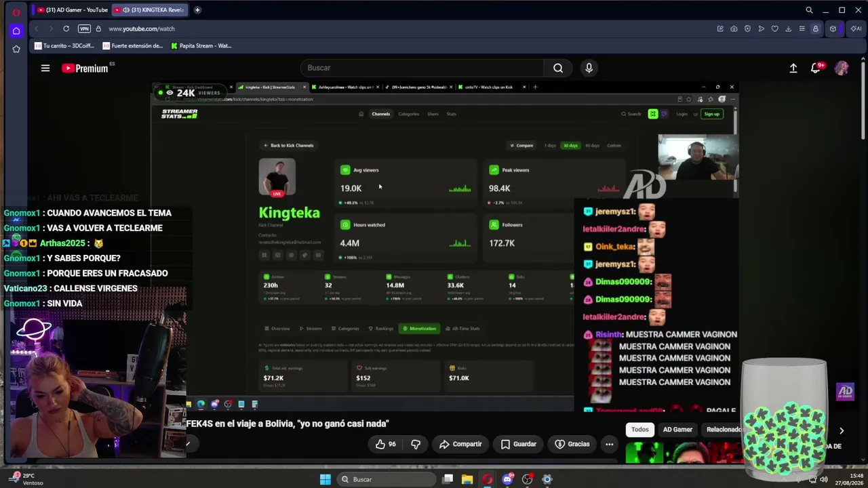Open the YouTube guide hamburger menu
Screen dimensions: 868x488
[45, 68]
